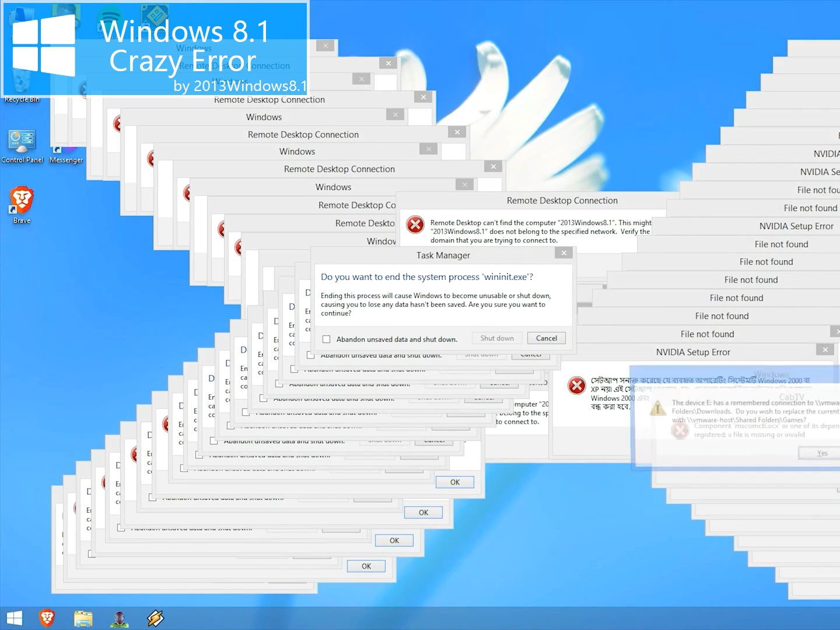Viewport: 840px width, 630px height.
Task: Close the front Task Manager dialog
Action: [x=563, y=253]
